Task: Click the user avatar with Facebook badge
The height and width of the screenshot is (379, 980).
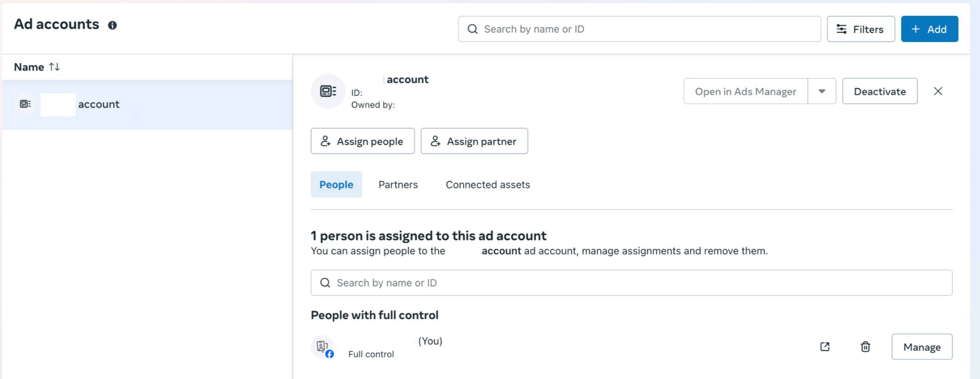Action: coord(323,347)
